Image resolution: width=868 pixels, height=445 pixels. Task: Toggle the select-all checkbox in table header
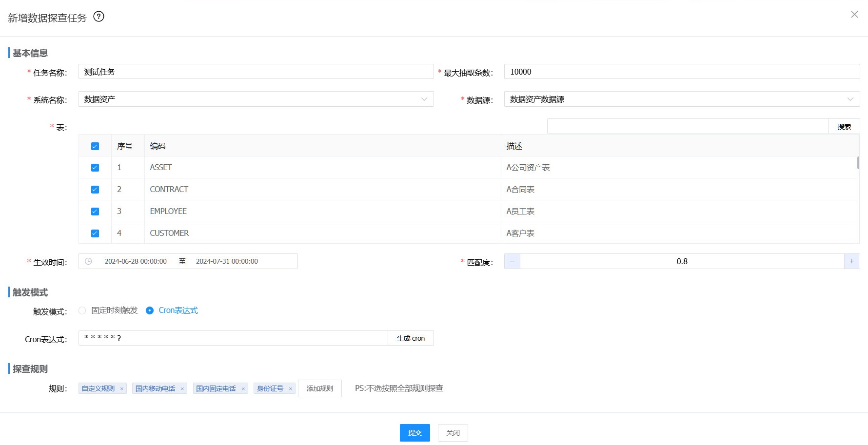click(95, 146)
